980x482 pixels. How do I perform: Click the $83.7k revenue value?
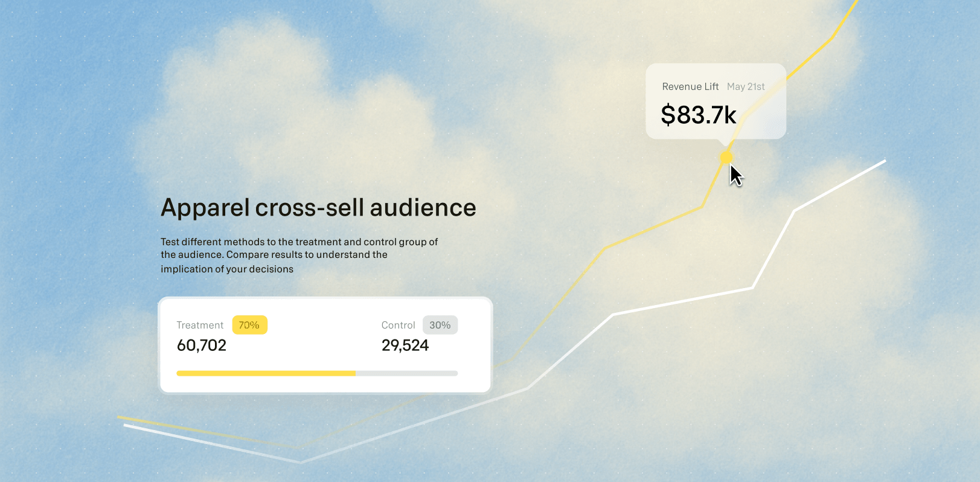tap(699, 115)
